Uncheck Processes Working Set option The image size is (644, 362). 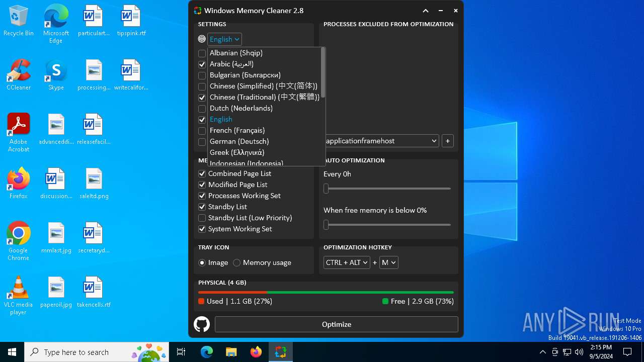[202, 196]
